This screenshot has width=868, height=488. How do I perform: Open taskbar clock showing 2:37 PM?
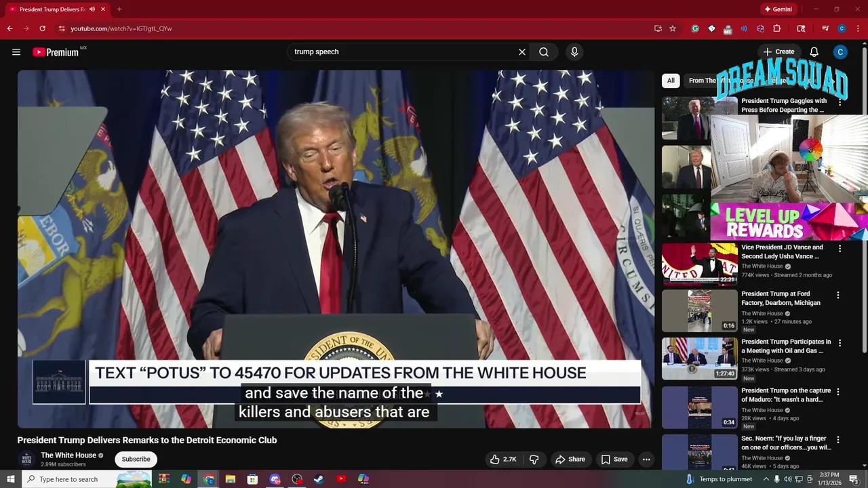(x=829, y=479)
